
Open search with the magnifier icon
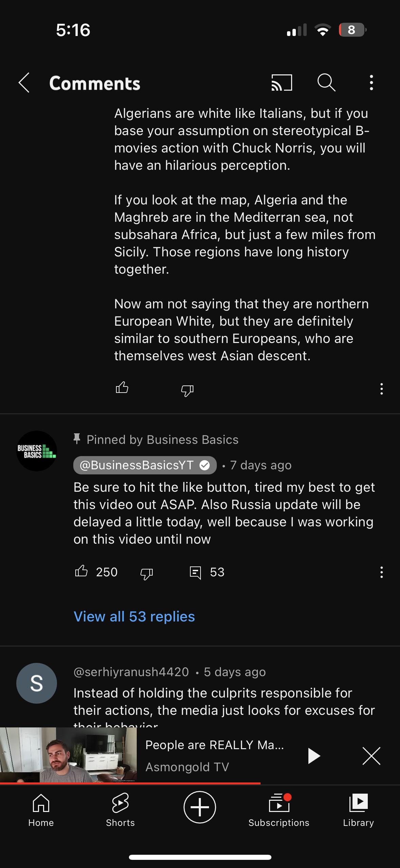[326, 83]
